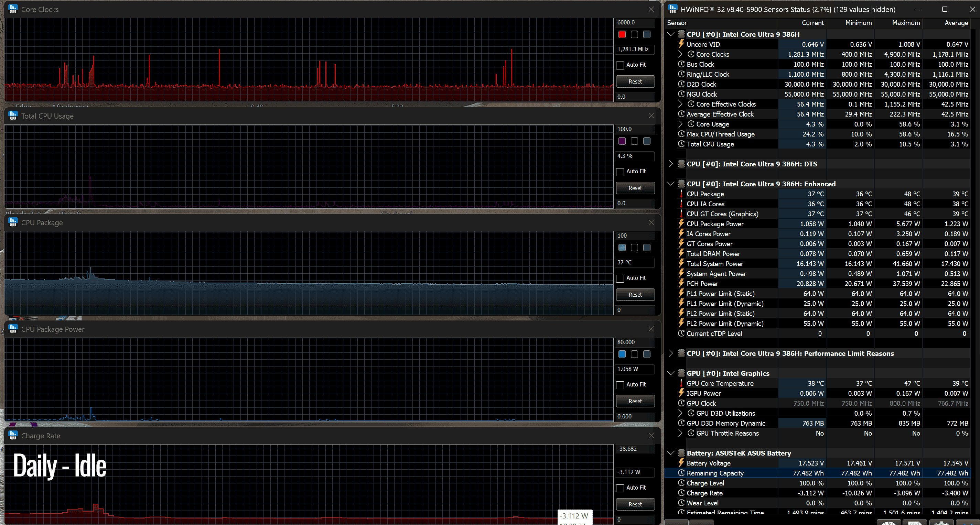Screen dimensions: 980x525
Task: Edit the 100.0 maximum field in Total CPU Usage
Action: pos(635,129)
